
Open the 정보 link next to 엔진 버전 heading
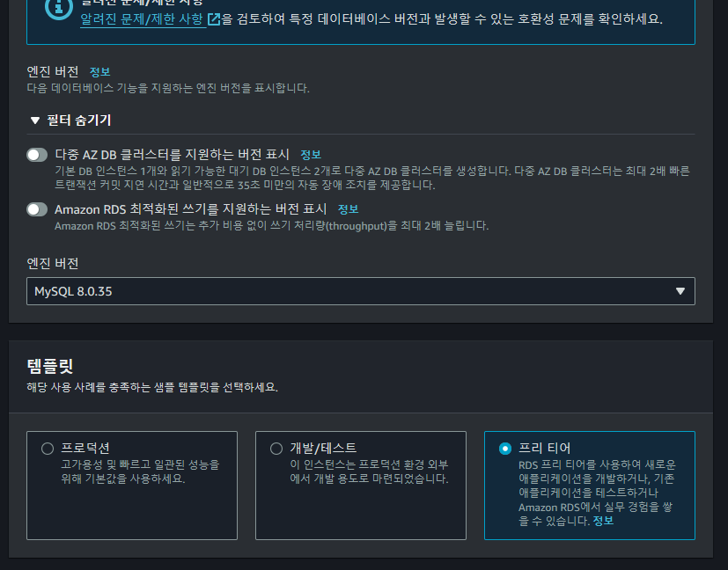point(99,72)
